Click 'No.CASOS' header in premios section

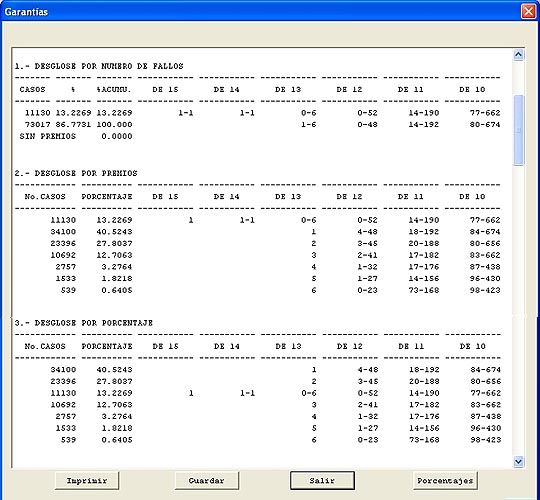(x=45, y=197)
